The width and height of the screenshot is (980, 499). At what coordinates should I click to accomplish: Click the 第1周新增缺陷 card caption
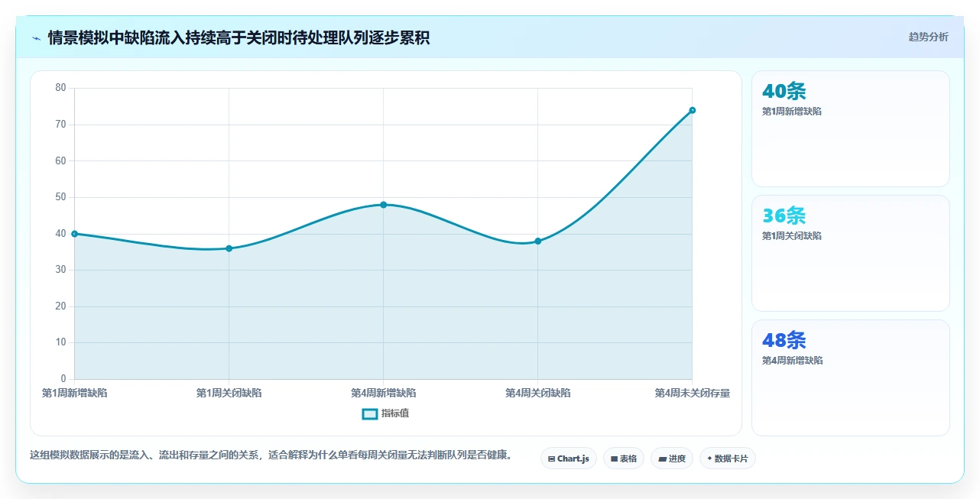tap(792, 112)
